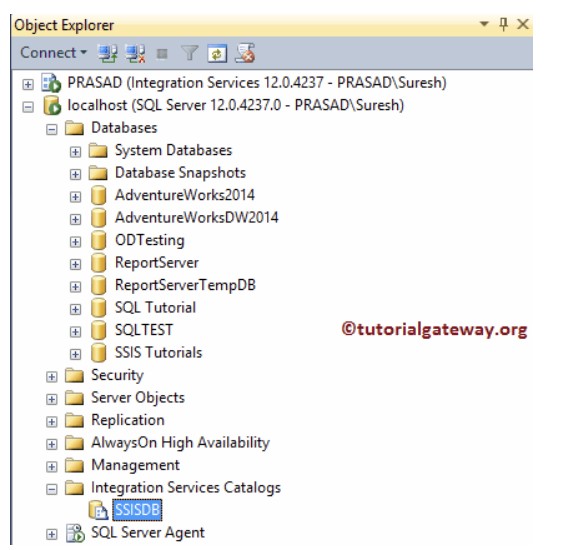The height and width of the screenshot is (550, 585).
Task: Expand the Replication folder
Action: click(x=51, y=422)
